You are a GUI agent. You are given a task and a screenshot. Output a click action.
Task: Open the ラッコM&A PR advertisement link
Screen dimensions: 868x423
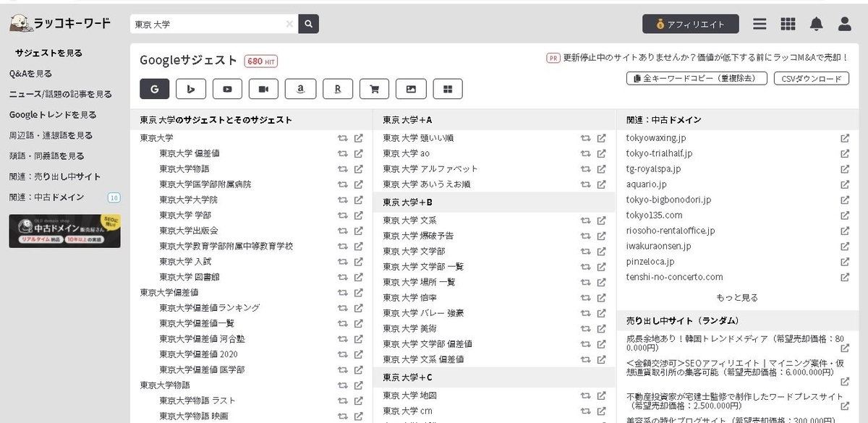click(705, 57)
